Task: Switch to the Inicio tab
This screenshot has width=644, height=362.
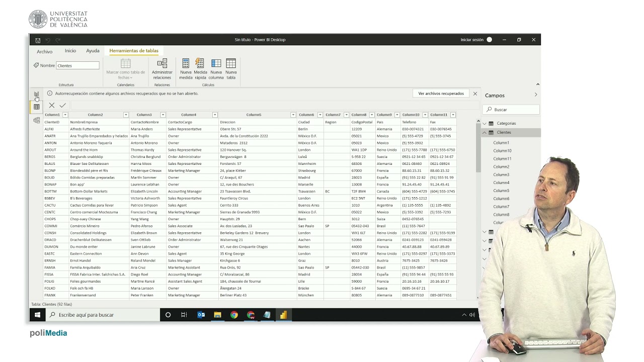Action: (x=70, y=51)
